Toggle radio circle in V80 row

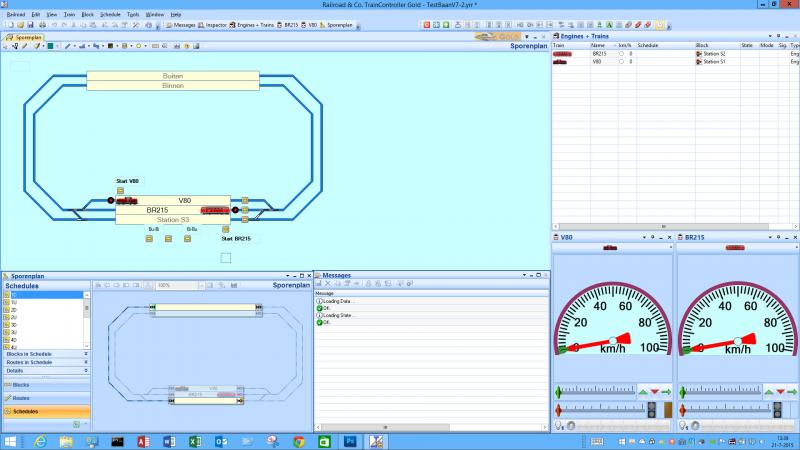(621, 62)
